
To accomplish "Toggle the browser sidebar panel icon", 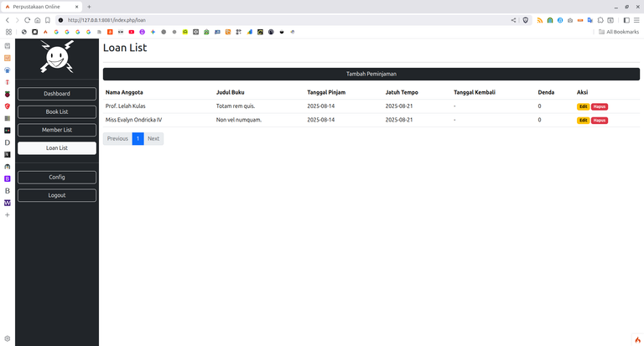I will tap(626, 20).
